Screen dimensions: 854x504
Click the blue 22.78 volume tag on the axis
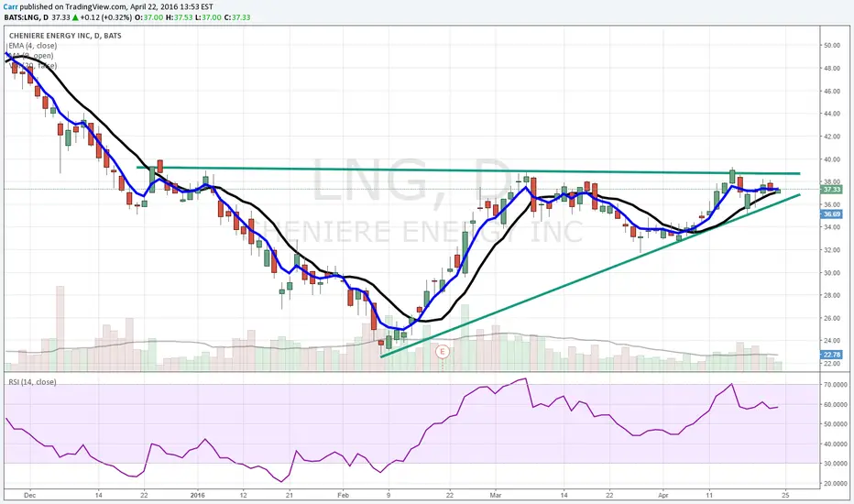click(x=831, y=355)
